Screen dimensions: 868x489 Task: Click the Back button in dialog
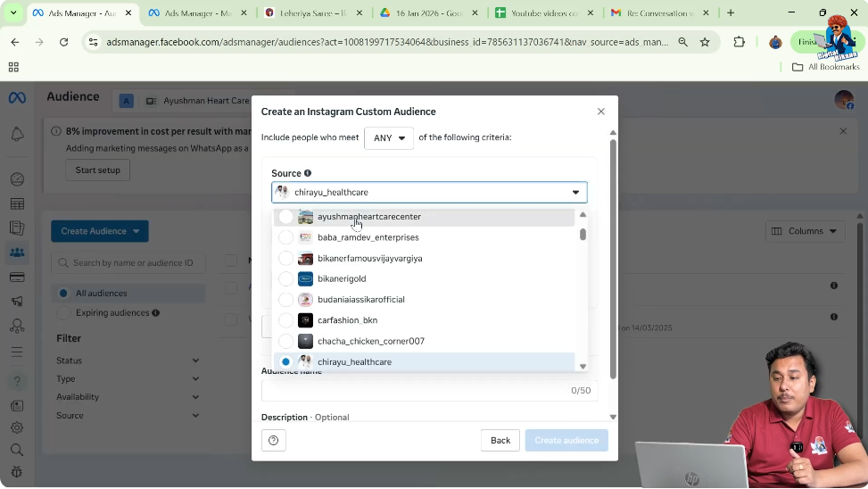[500, 440]
